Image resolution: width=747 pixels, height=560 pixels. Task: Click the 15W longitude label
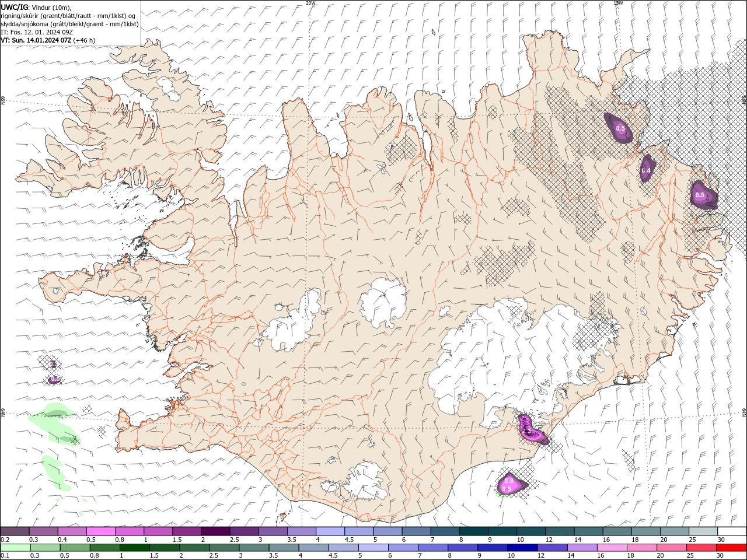[618, 3]
